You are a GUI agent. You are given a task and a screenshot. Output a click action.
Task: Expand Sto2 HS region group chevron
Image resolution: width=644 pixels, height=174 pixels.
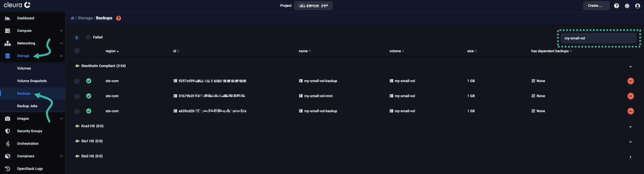click(631, 157)
